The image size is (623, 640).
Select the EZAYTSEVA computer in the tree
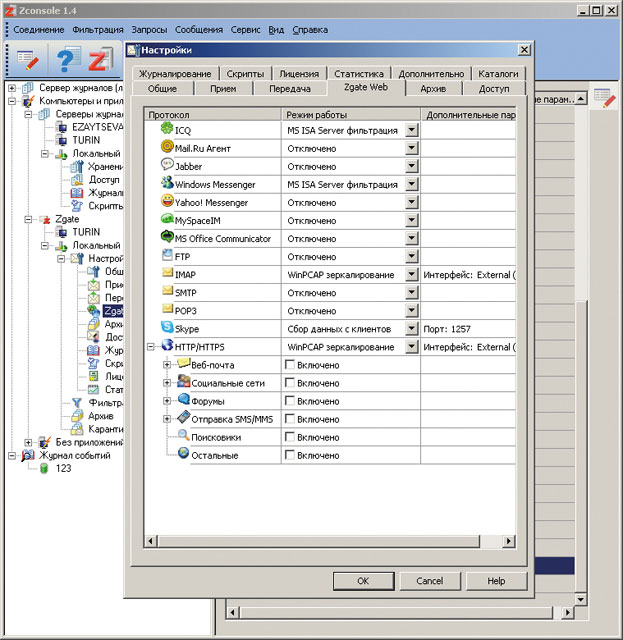[x=97, y=127]
